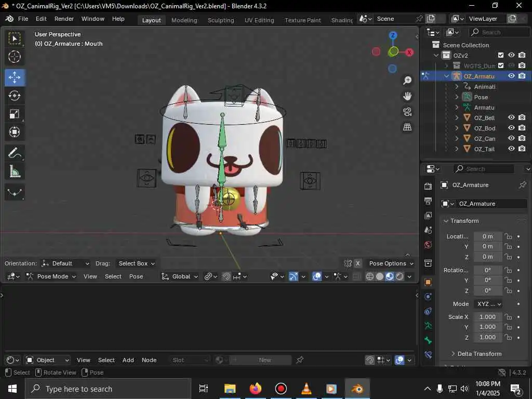Image resolution: width=532 pixels, height=399 pixels.
Task: Select the Select Box tool
Action: [x=15, y=38]
